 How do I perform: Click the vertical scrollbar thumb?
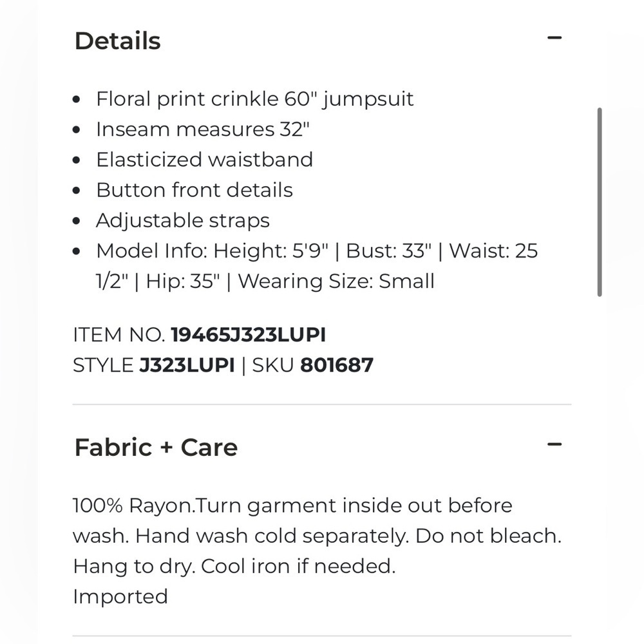(x=600, y=202)
